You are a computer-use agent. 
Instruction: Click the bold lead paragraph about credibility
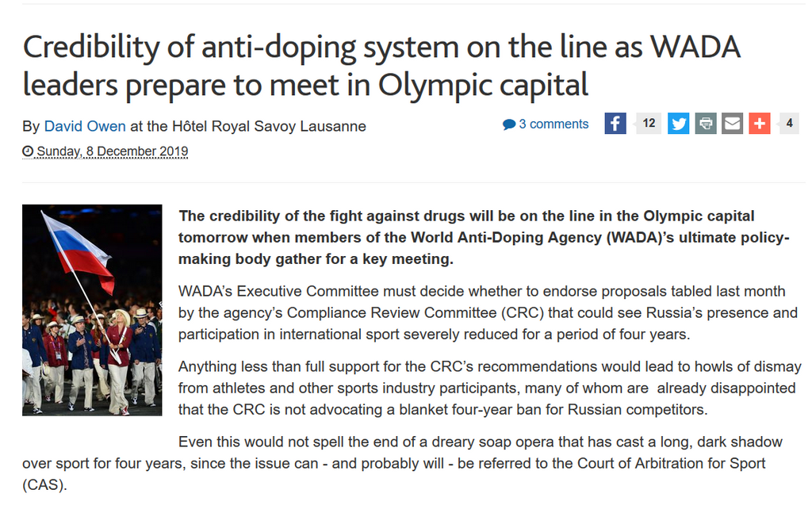[484, 237]
